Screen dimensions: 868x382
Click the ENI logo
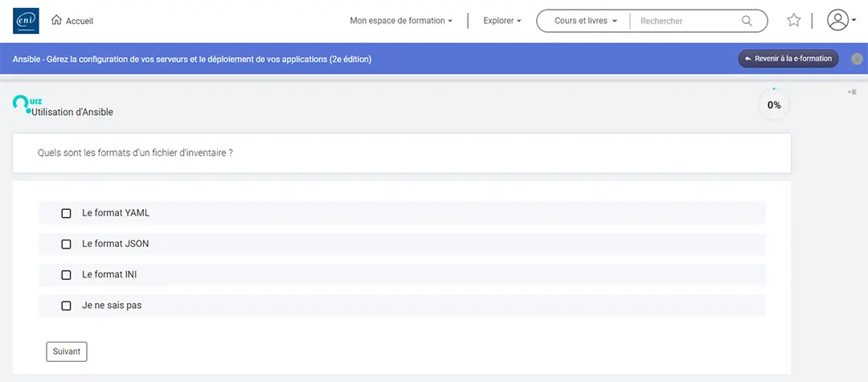pyautogui.click(x=26, y=21)
